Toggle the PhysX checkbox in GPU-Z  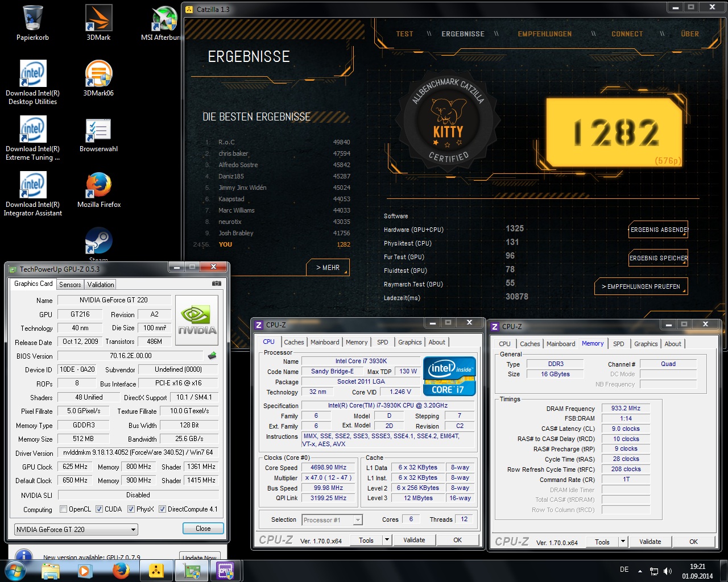click(x=131, y=509)
